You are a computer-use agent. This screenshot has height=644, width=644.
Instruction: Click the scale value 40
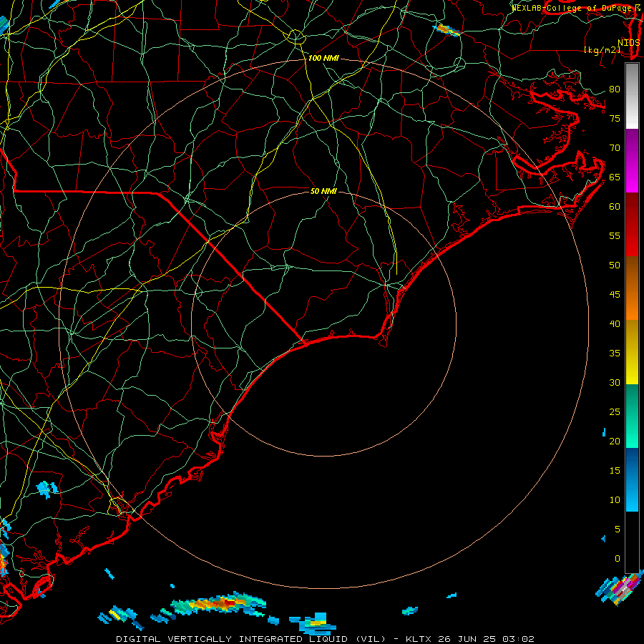click(615, 324)
